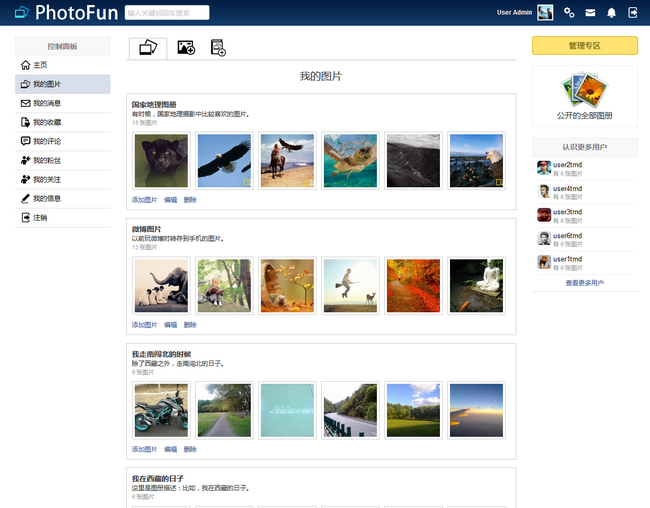Open the bald eagle by sea thumbnail

click(476, 161)
